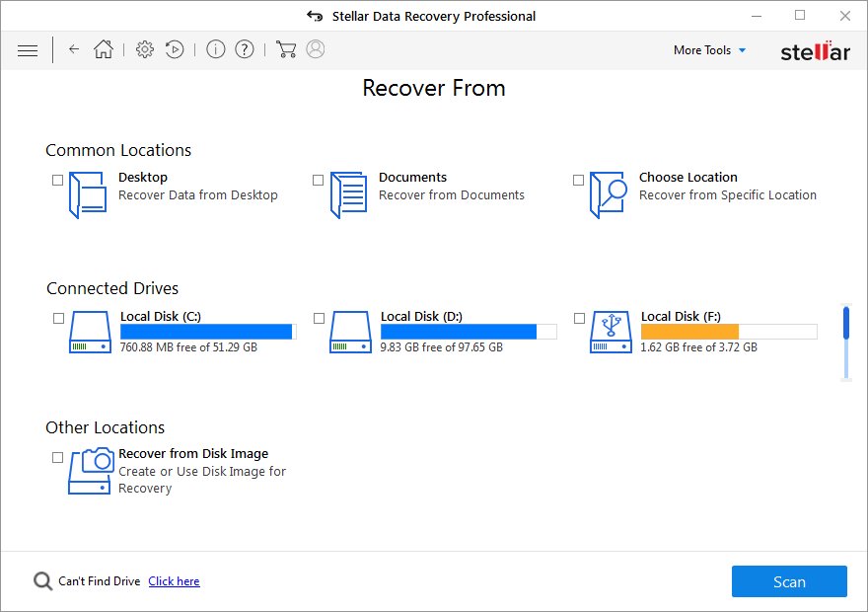Click the Local Disk (F:) usage bar
The height and width of the screenshot is (612, 868).
click(x=727, y=331)
